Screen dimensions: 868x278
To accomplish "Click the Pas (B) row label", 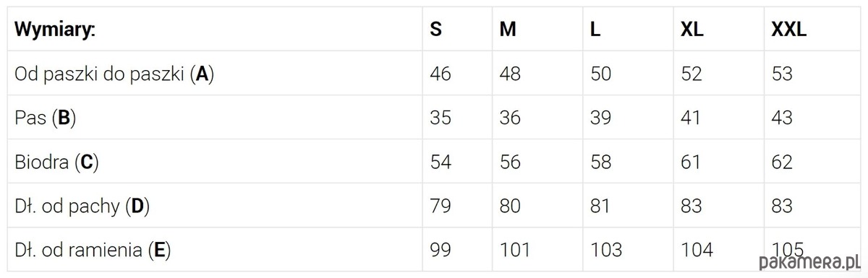I will pyautogui.click(x=45, y=118).
